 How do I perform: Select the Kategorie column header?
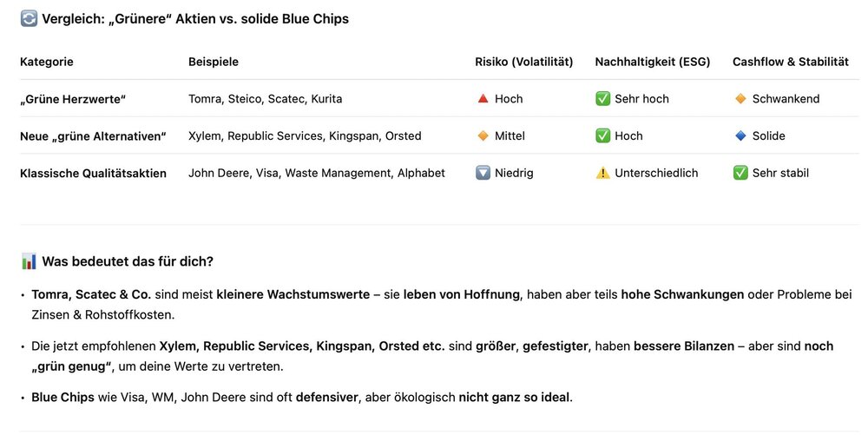47,62
